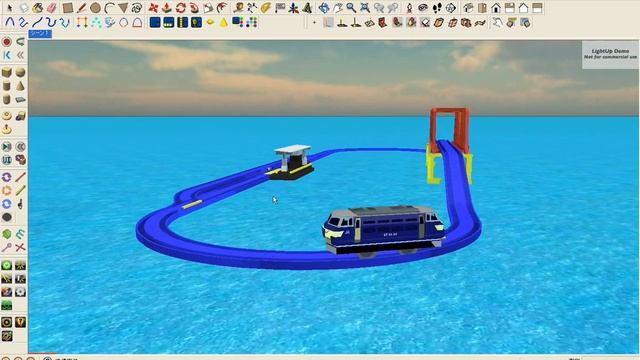Create a cylinder shape from left toolbar

tap(7, 86)
